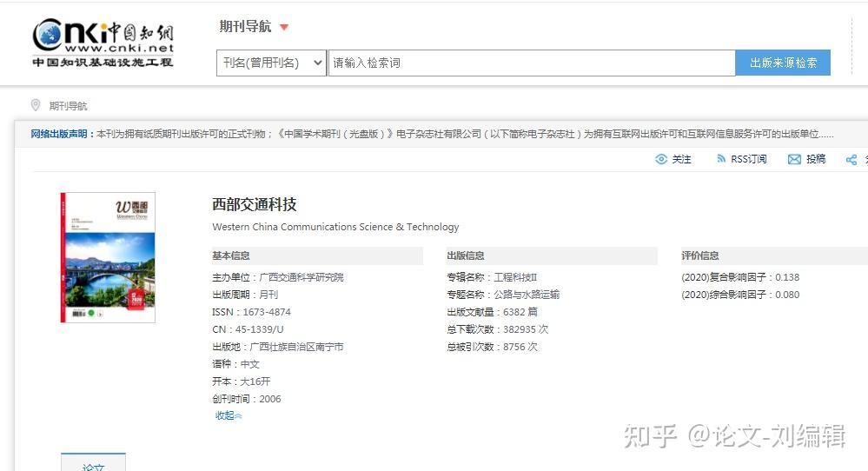Click the RSS feed icon
Image resolution: width=868 pixels, height=471 pixels.
point(721,159)
